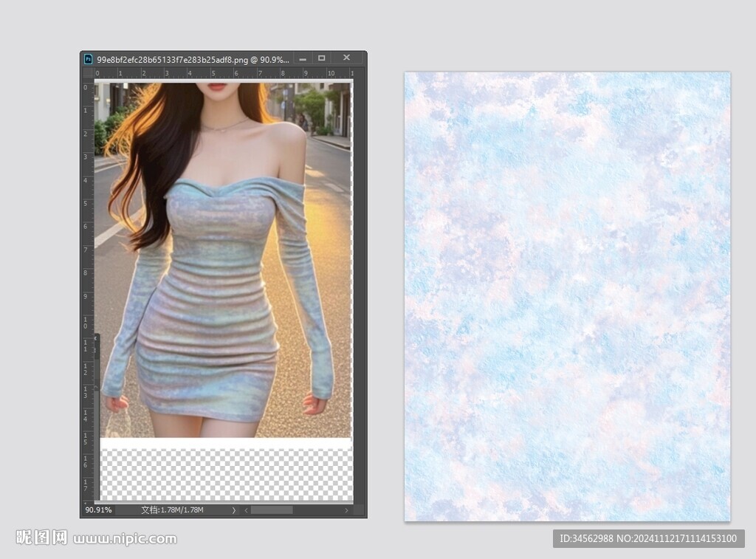756x559 pixels.
Task: Click the 90.91% zoom level field
Action: click(x=98, y=510)
